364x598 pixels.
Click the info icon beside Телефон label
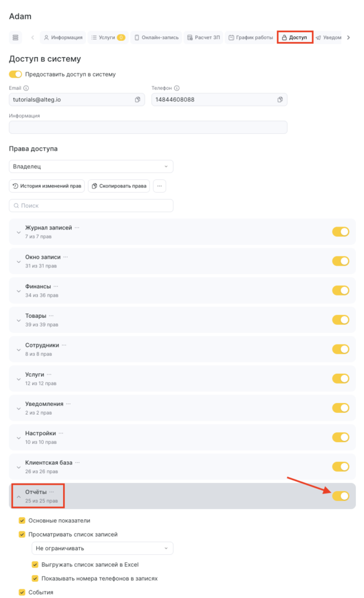[177, 88]
